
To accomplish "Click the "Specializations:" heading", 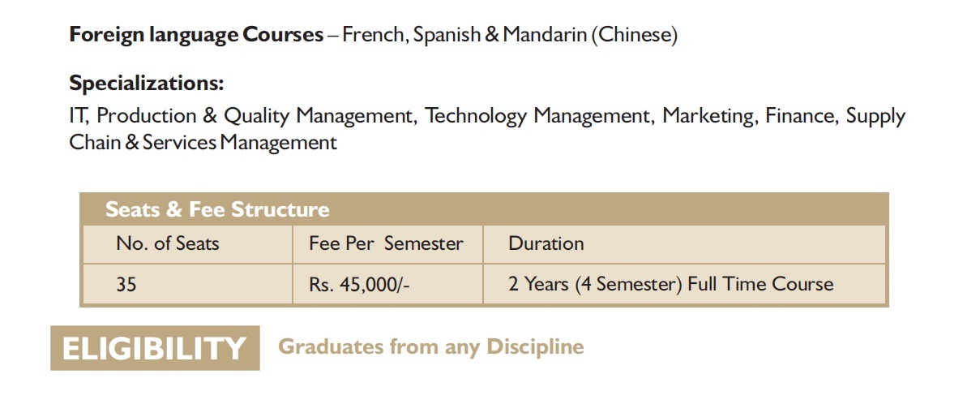I will pyautogui.click(x=146, y=84).
